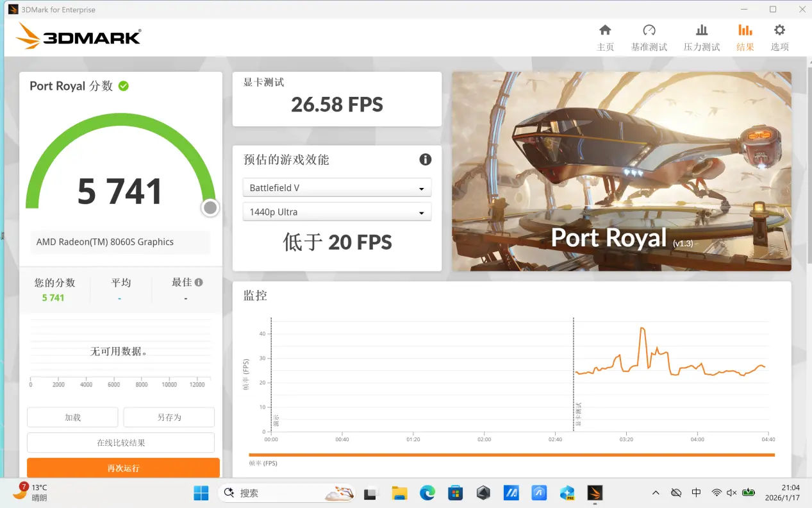Click AMD Radeon(TM) 8060S Graphics label
Viewport: 812px width, 508px height.
pos(105,242)
